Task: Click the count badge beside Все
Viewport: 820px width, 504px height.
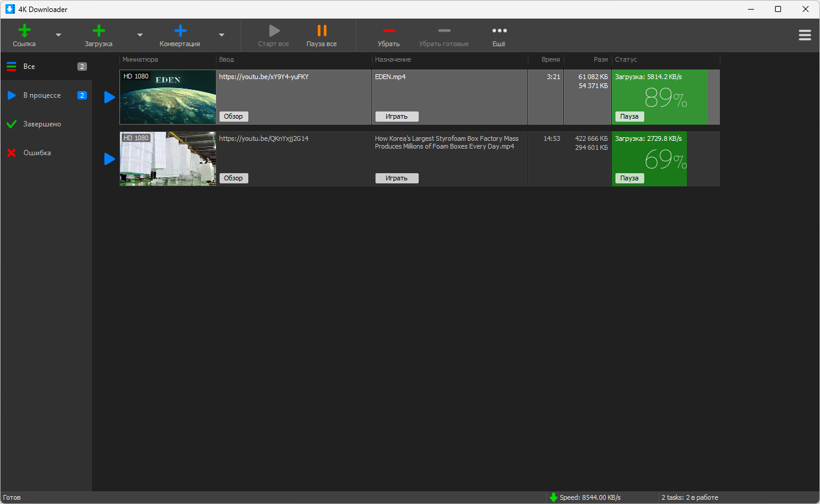Action: pos(82,67)
